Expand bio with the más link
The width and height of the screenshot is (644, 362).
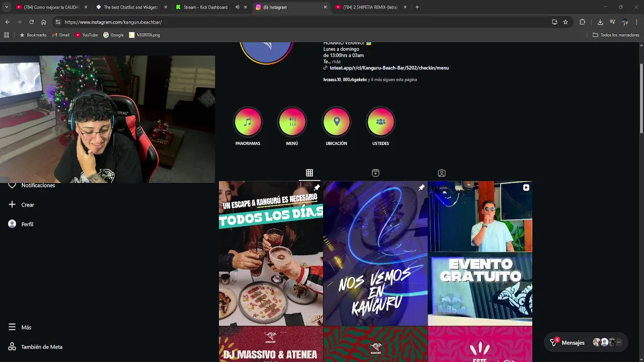336,62
